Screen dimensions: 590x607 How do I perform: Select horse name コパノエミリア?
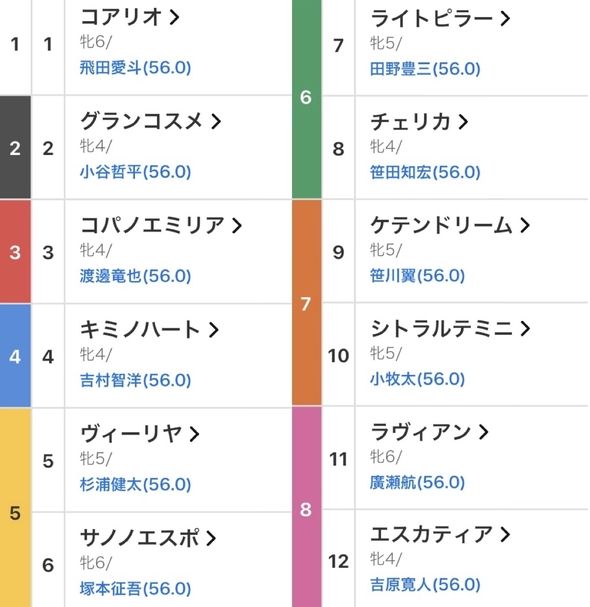tap(153, 225)
